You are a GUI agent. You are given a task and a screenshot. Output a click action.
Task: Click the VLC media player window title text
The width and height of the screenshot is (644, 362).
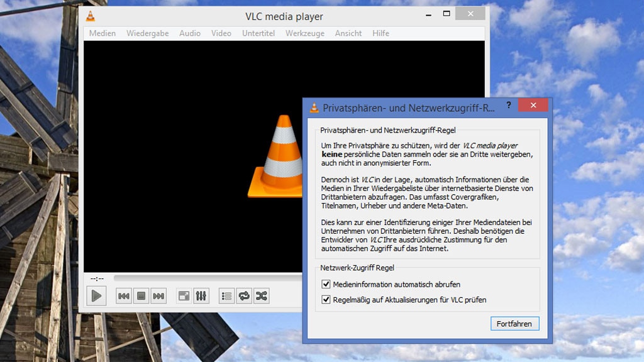(x=284, y=16)
